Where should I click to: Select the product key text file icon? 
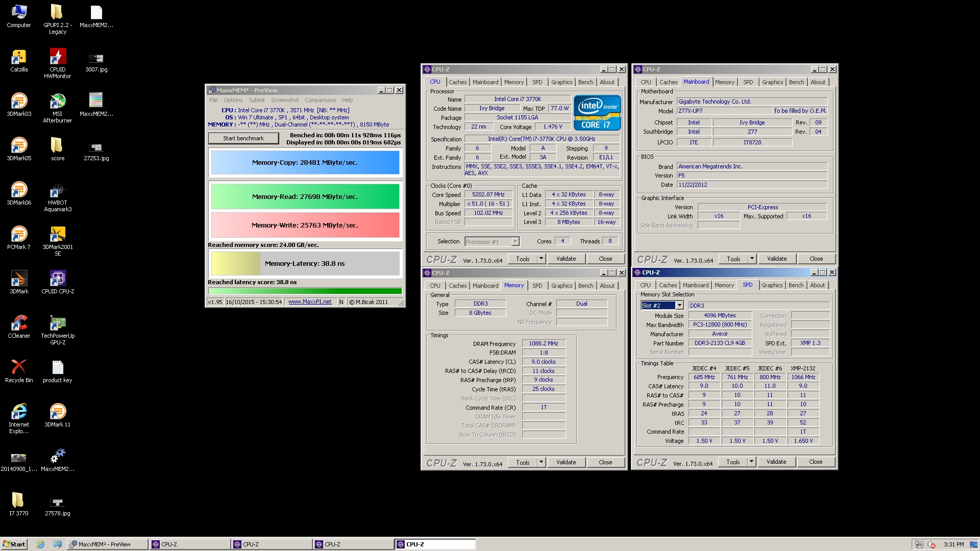click(58, 371)
